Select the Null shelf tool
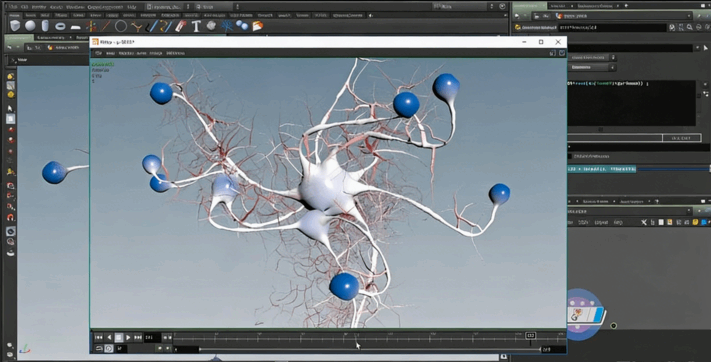This screenshot has height=362, width=711. [x=91, y=26]
